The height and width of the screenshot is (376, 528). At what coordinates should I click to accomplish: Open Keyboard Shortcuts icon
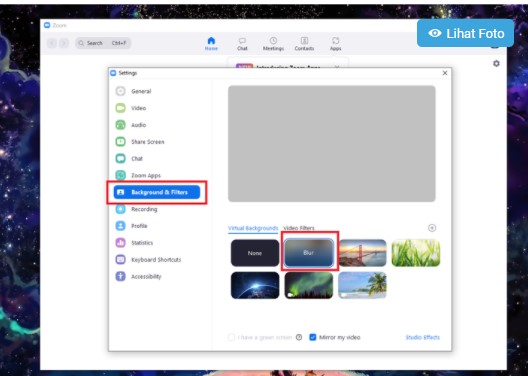click(x=120, y=260)
